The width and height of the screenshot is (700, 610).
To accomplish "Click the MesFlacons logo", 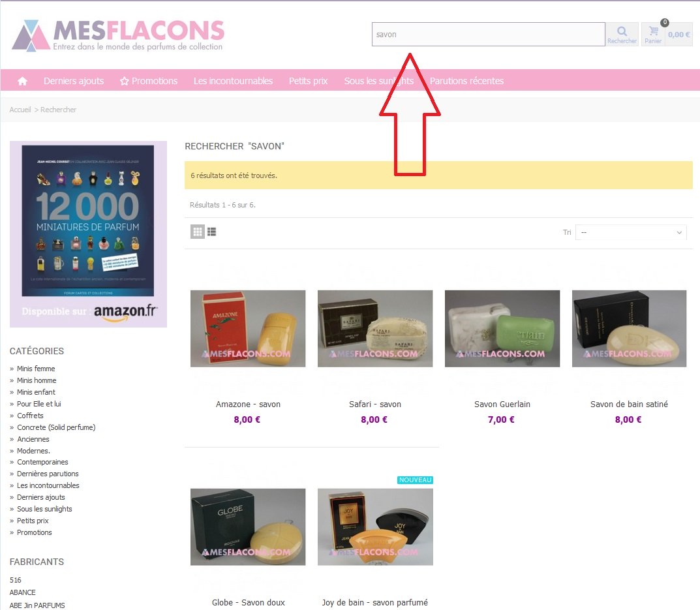I will click(x=118, y=35).
